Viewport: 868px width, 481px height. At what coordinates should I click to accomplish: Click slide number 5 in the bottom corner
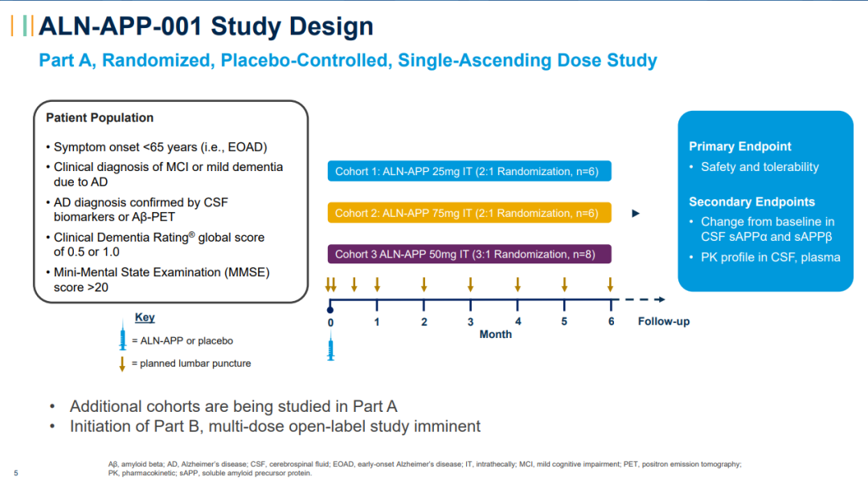point(16,472)
